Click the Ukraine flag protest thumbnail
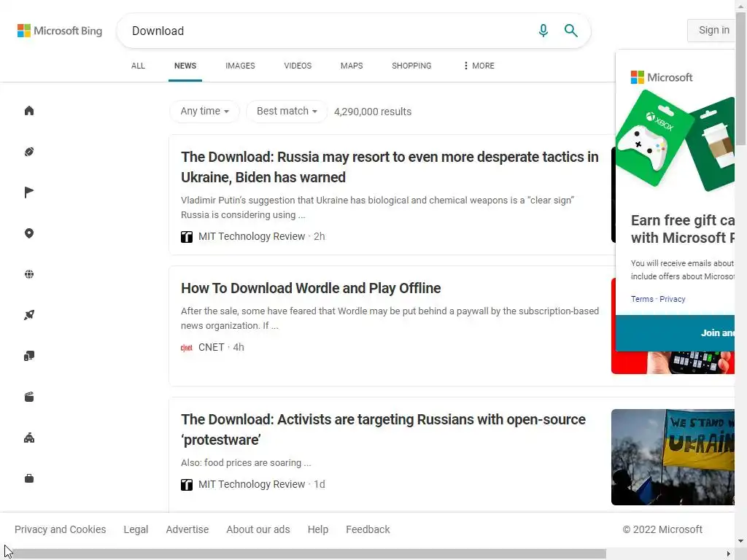747x560 pixels. 673,457
